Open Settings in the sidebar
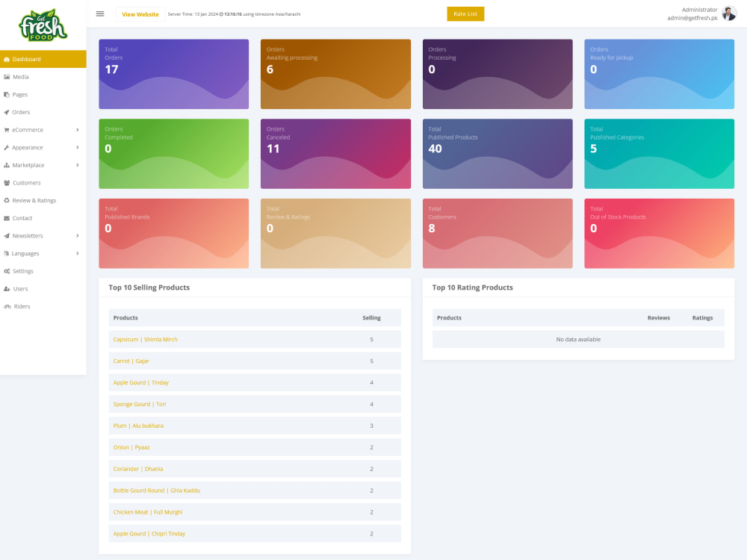 click(x=43, y=271)
